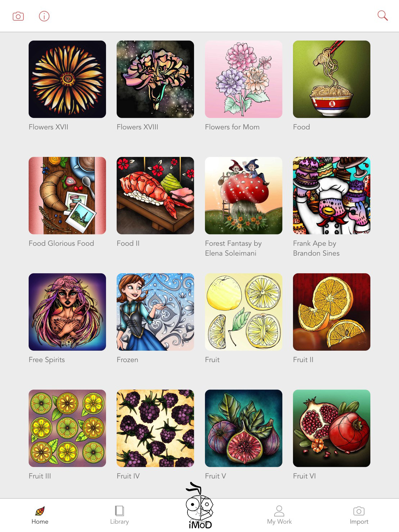
Task: Open the Flowers XVII sunflower thumbnail
Action: (x=67, y=79)
